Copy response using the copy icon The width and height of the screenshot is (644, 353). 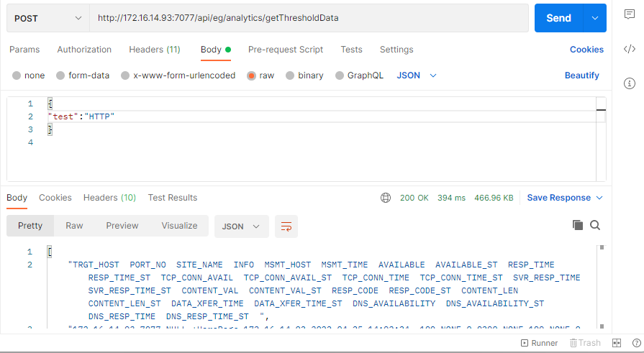click(578, 225)
